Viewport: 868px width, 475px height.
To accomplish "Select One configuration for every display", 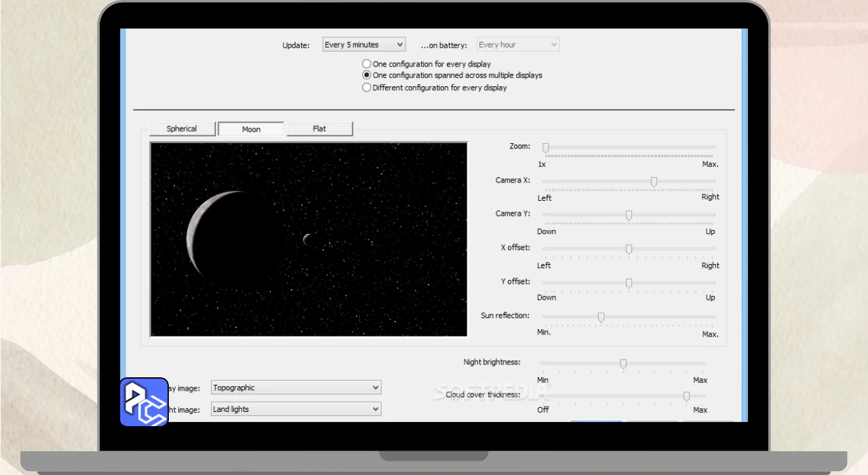I will [367, 64].
